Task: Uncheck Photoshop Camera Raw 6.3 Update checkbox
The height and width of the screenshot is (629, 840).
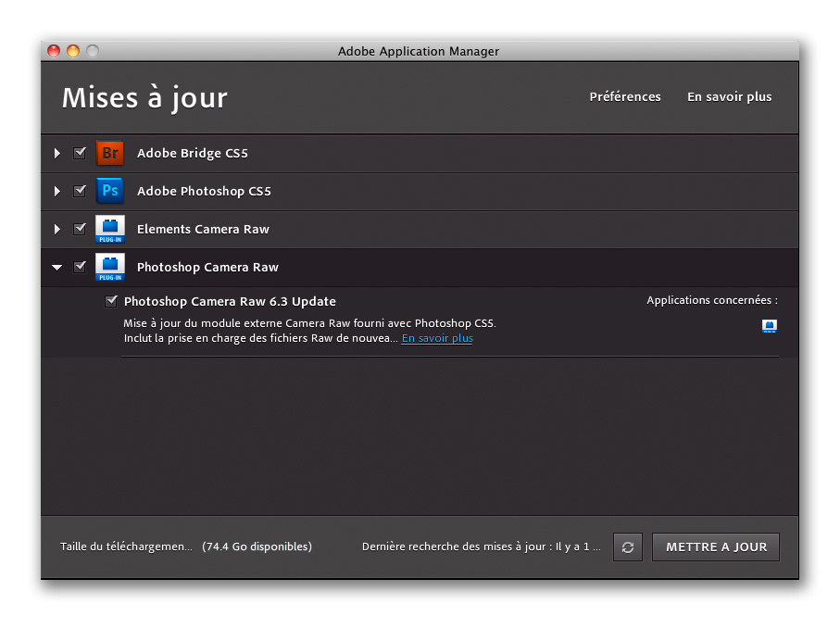Action: pyautogui.click(x=111, y=301)
